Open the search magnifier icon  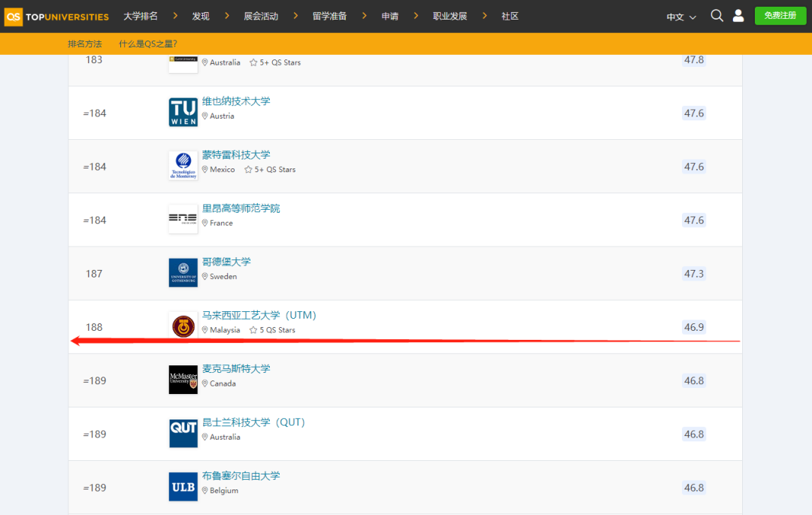(x=717, y=16)
